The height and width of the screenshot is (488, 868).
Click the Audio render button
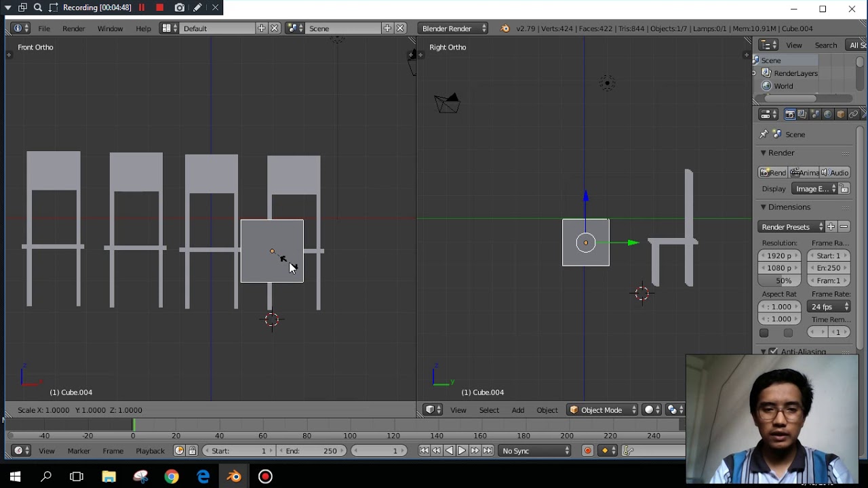click(835, 173)
